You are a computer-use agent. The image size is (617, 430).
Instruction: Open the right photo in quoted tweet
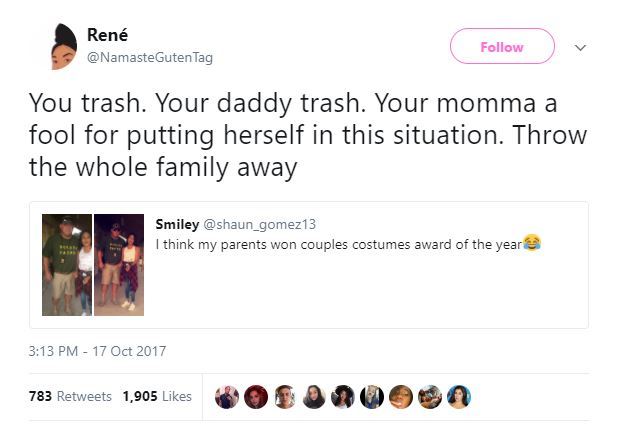119,265
